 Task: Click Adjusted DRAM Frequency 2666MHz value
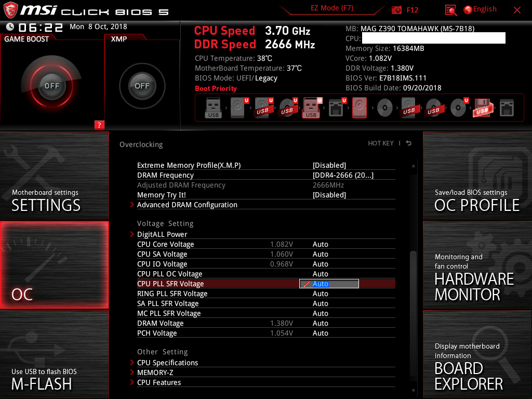pos(328,185)
